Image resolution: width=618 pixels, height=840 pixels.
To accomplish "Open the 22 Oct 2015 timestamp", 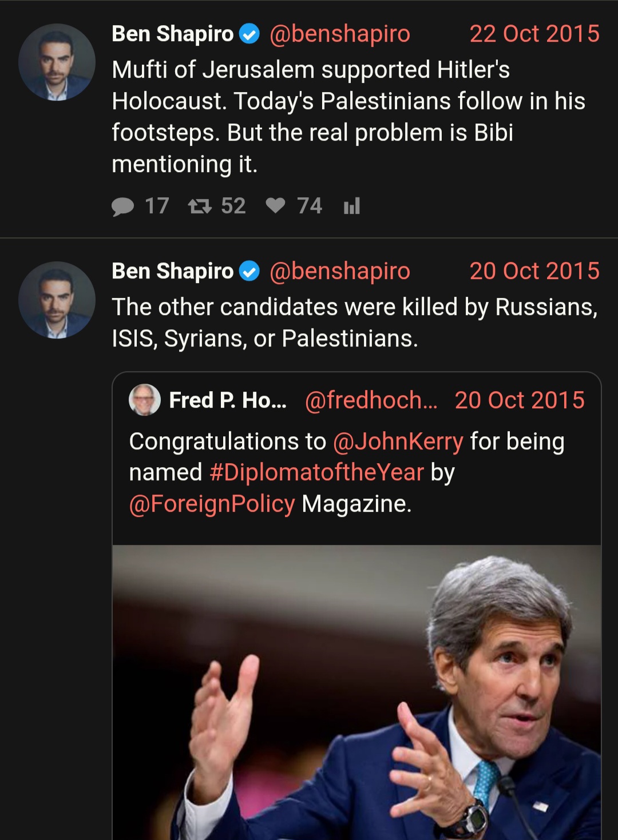I will coord(534,34).
